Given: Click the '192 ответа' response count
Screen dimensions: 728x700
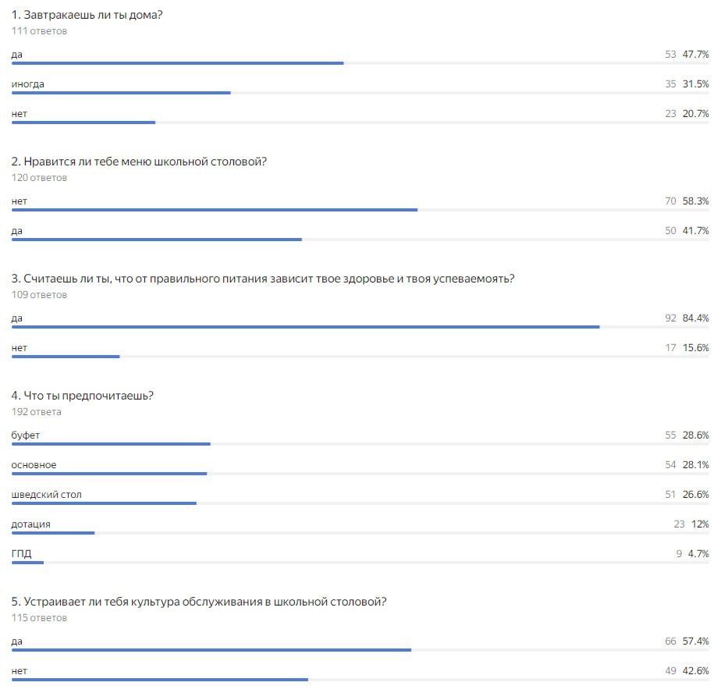Looking at the screenshot, I should [36, 412].
